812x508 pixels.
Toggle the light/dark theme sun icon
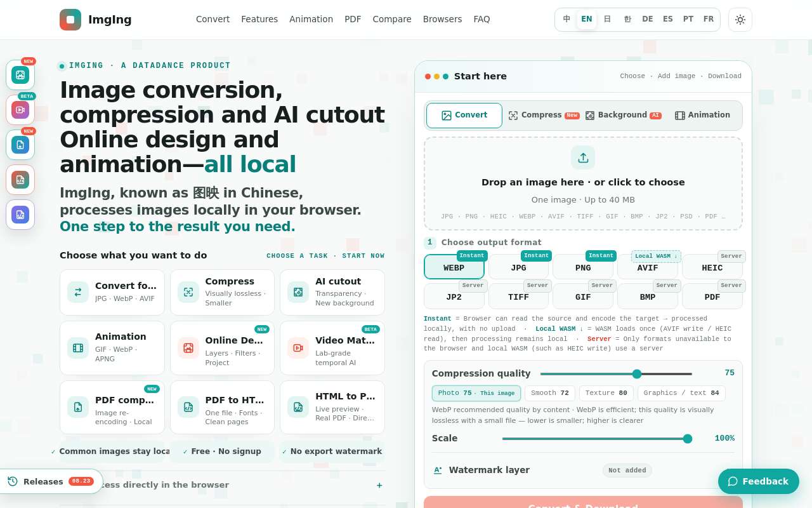click(x=740, y=20)
